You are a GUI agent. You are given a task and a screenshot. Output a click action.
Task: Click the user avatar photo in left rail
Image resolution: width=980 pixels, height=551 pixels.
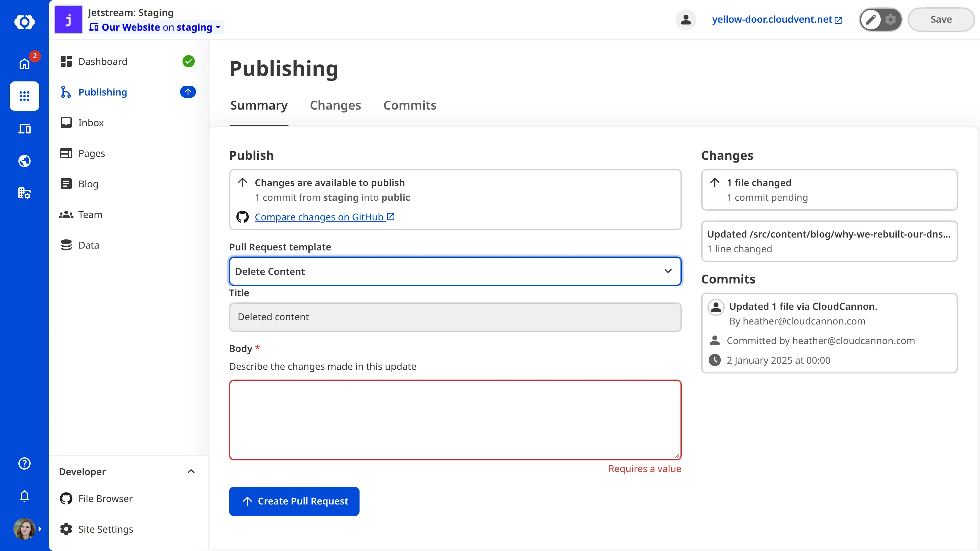tap(24, 529)
